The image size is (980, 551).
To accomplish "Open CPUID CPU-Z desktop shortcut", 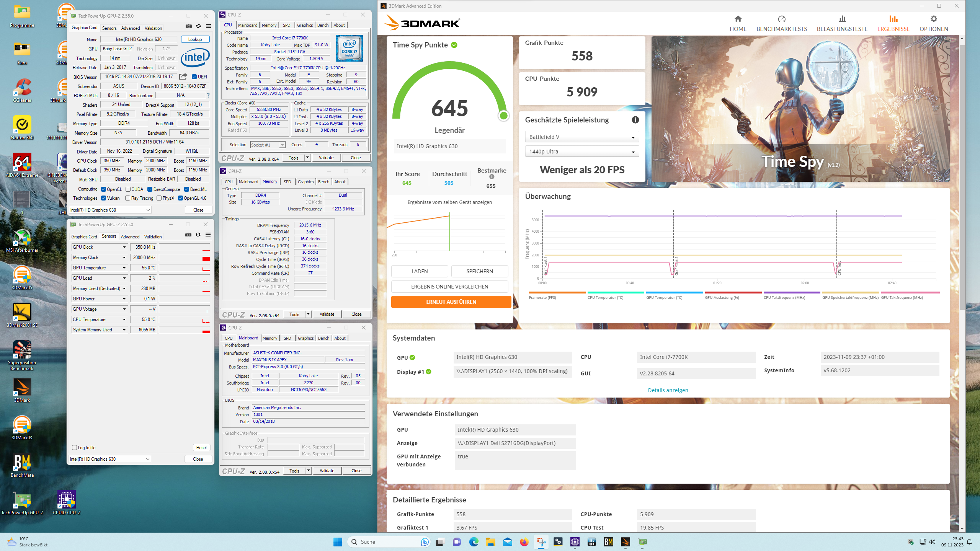I will coord(67,503).
